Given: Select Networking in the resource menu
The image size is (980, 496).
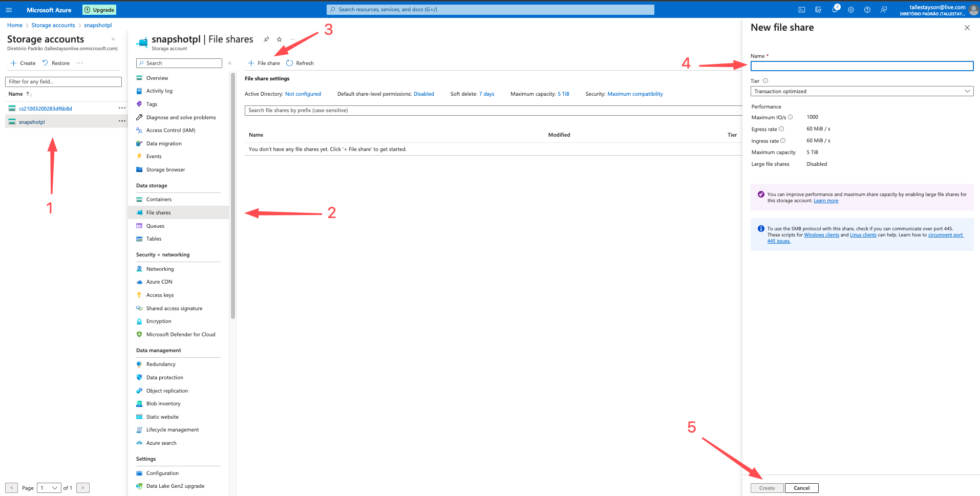Looking at the screenshot, I should pos(160,269).
